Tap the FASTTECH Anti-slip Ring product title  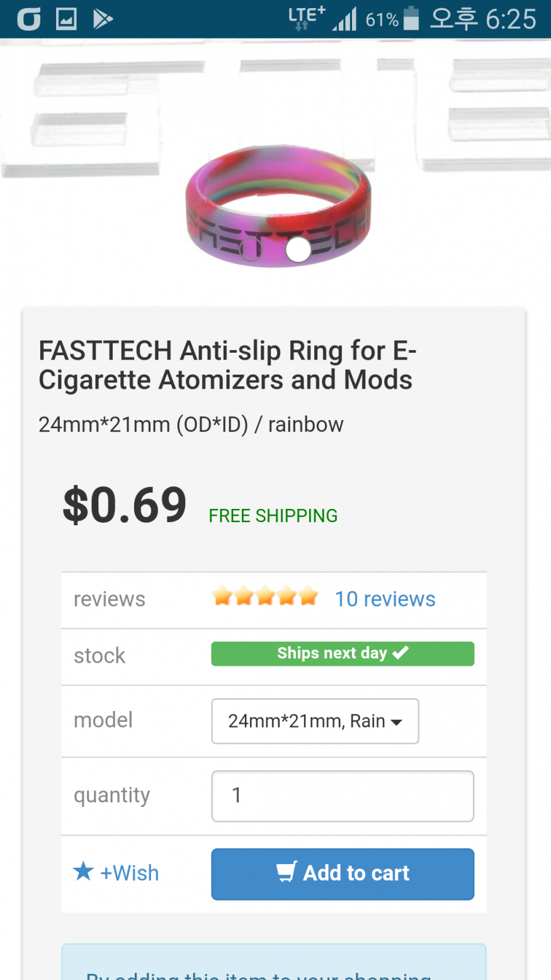pos(227,365)
